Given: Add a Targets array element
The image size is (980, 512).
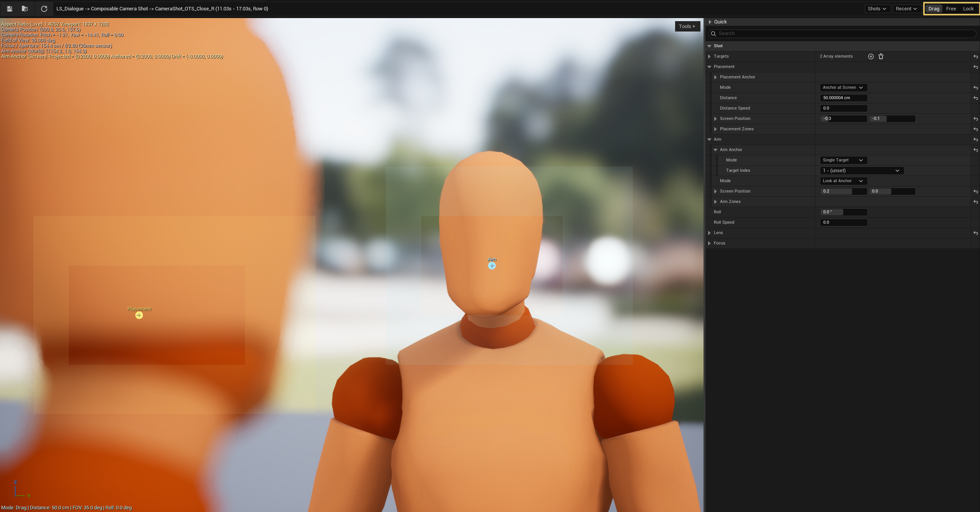Looking at the screenshot, I should point(871,57).
